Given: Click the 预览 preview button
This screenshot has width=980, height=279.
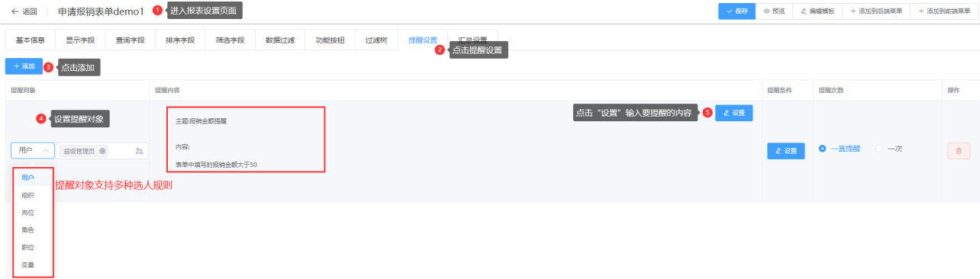Looking at the screenshot, I should pos(774,11).
